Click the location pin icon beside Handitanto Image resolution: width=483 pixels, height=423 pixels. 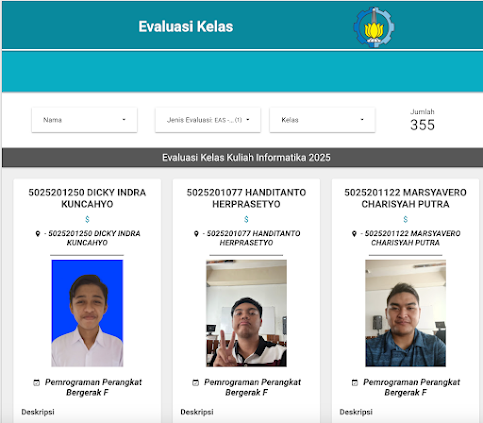pyautogui.click(x=196, y=234)
